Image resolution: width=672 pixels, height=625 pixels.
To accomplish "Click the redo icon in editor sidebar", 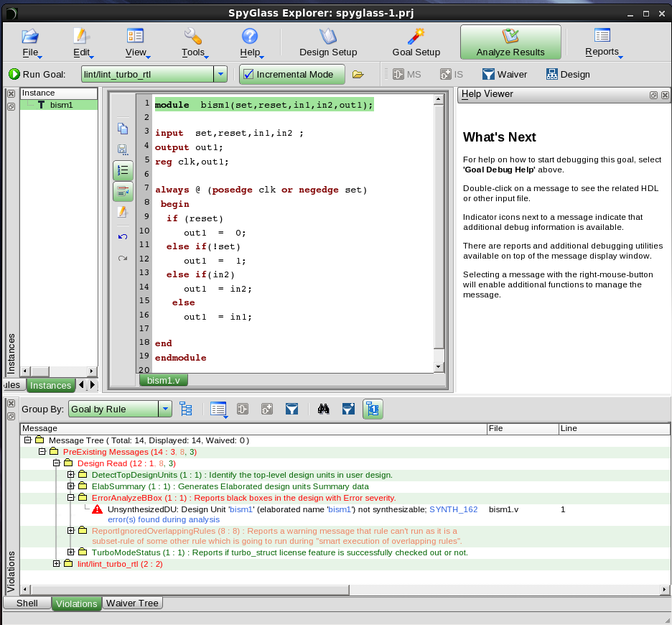I will click(x=123, y=258).
